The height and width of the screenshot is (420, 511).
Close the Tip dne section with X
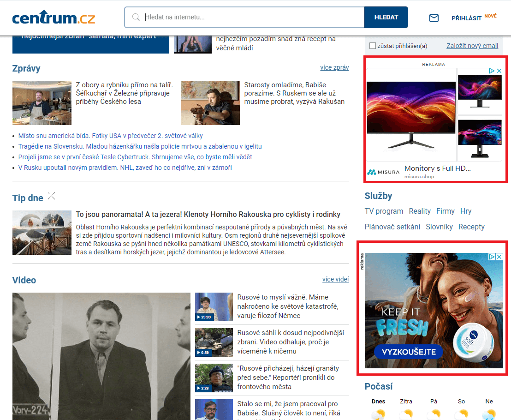click(52, 197)
